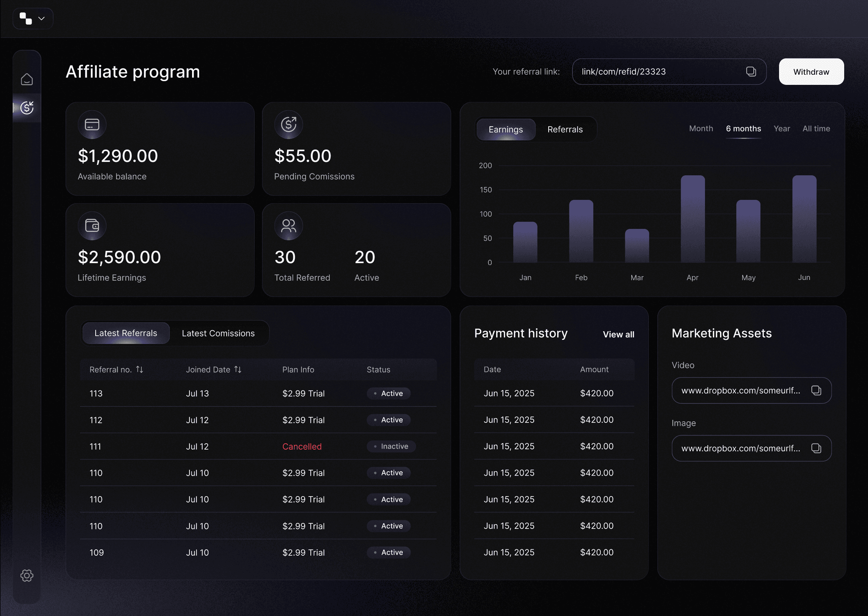Click the Available balance card icon
This screenshot has height=616, width=868.
coord(92,124)
